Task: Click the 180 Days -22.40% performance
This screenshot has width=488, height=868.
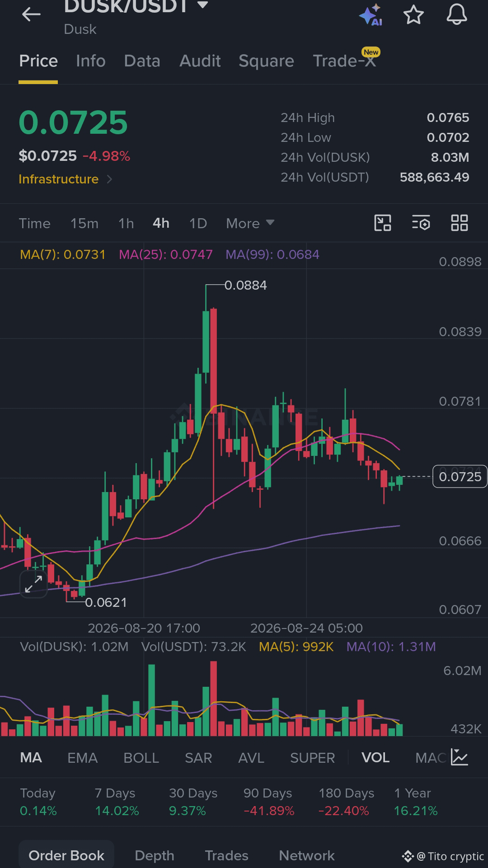Action: pyautogui.click(x=346, y=802)
